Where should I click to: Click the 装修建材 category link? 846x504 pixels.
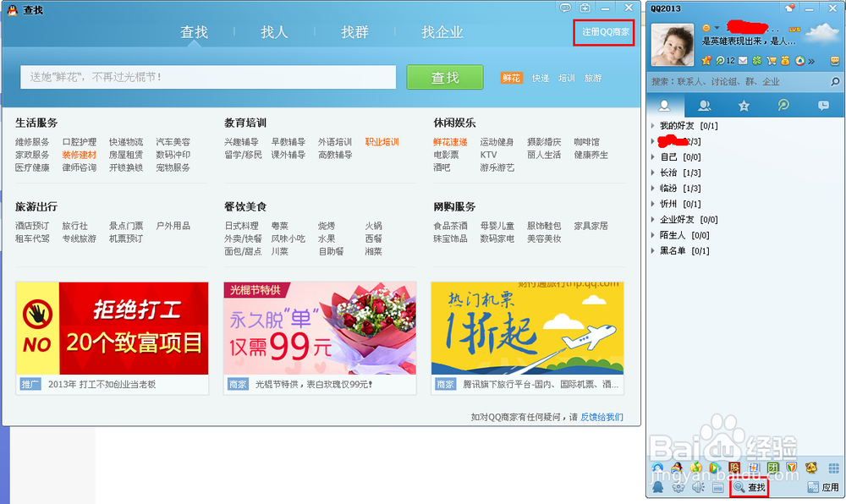click(x=79, y=155)
